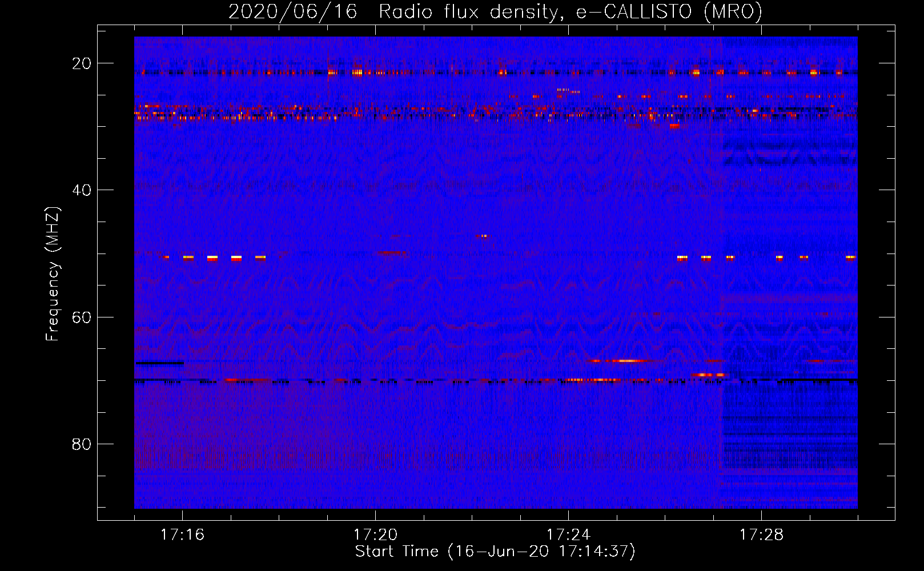Click the 'Start Time (16-Jun-20 17:14:37)' axis label
The height and width of the screenshot is (571, 924).
[495, 552]
